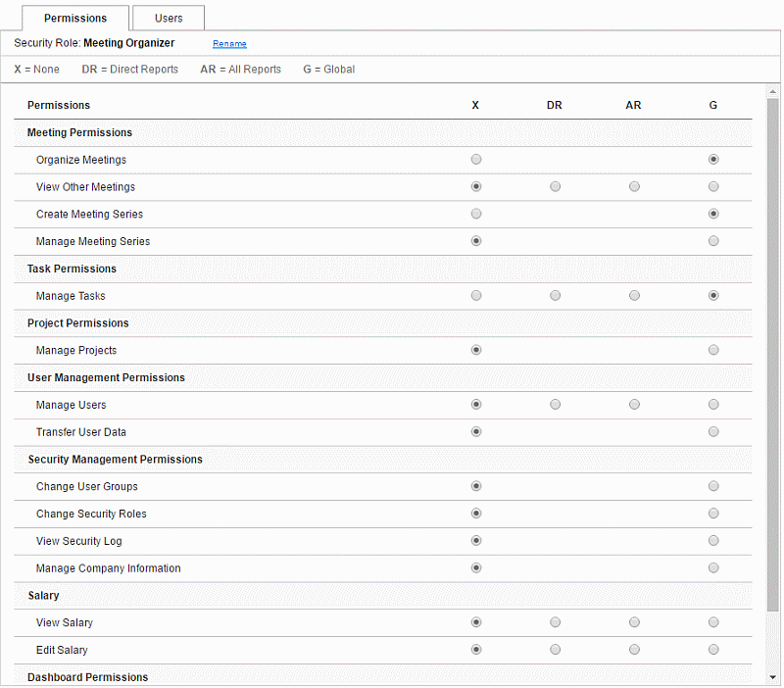This screenshot has height=688, width=784.
Task: Set Edit Salary to All Reports
Action: tap(634, 650)
